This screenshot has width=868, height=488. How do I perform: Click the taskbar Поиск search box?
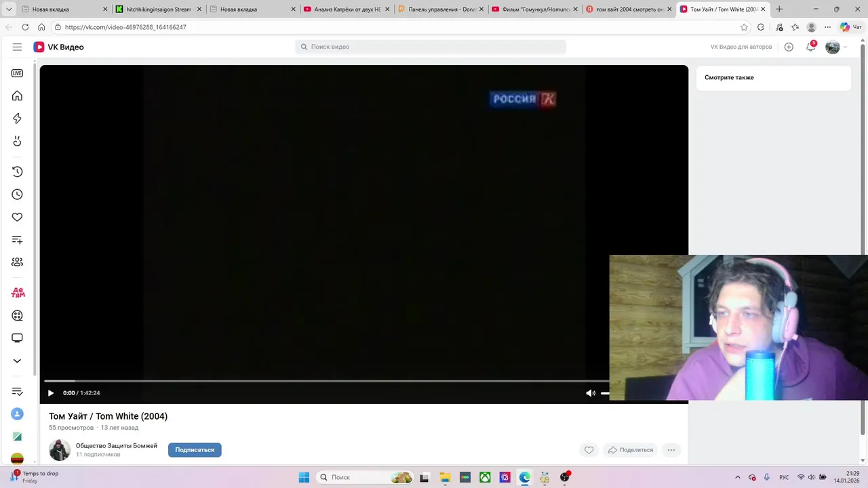[x=365, y=477]
